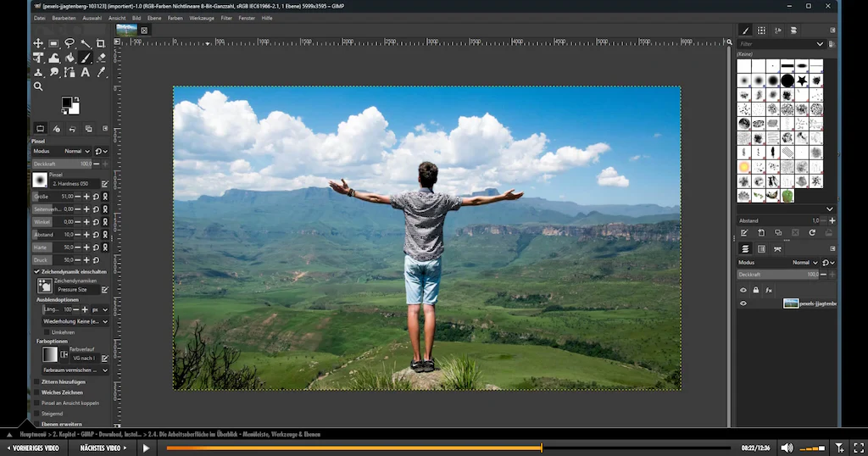
Task: Enable the Umkehren checkbox
Action: click(x=47, y=332)
